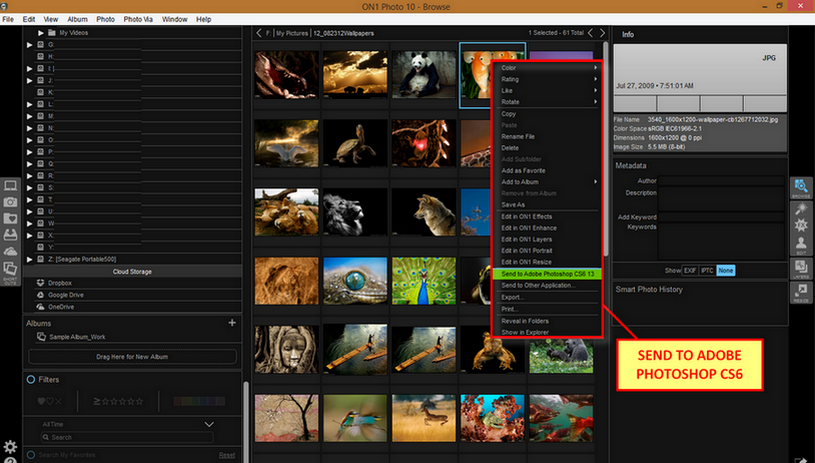The image size is (815, 463).
Task: Show EXIF metadata
Action: pyautogui.click(x=690, y=270)
